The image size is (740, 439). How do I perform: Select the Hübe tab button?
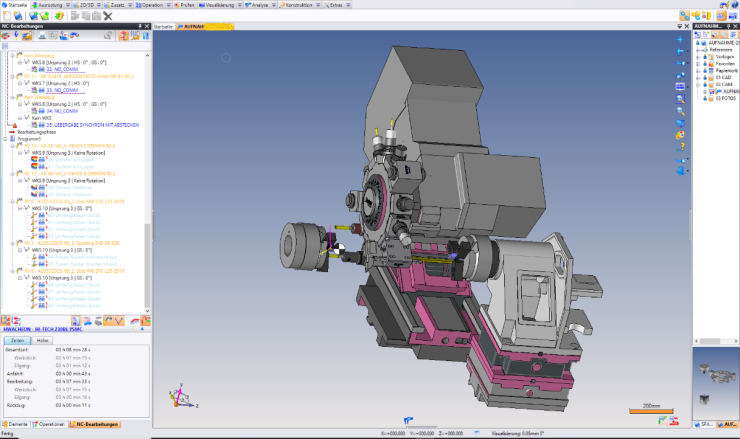click(x=42, y=340)
